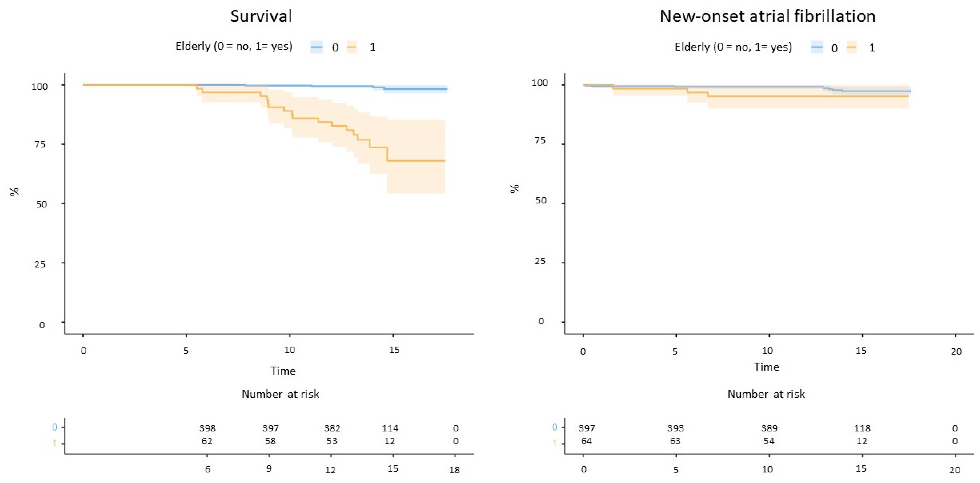
Task: Select the value 118 in the risk table
Action: pos(862,428)
